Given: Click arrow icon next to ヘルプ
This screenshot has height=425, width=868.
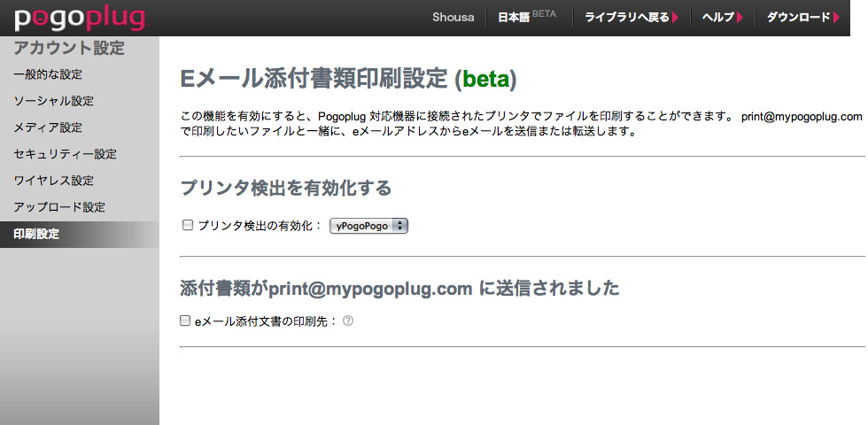Looking at the screenshot, I should [740, 17].
